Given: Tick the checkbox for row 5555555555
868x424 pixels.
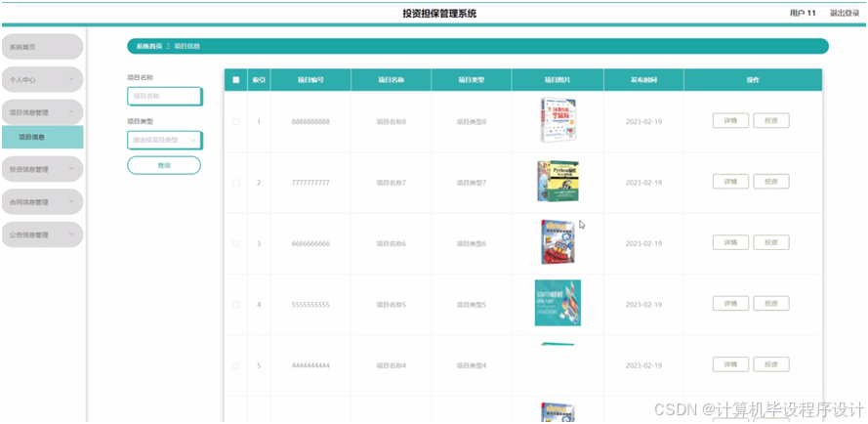Looking at the screenshot, I should click(236, 305).
